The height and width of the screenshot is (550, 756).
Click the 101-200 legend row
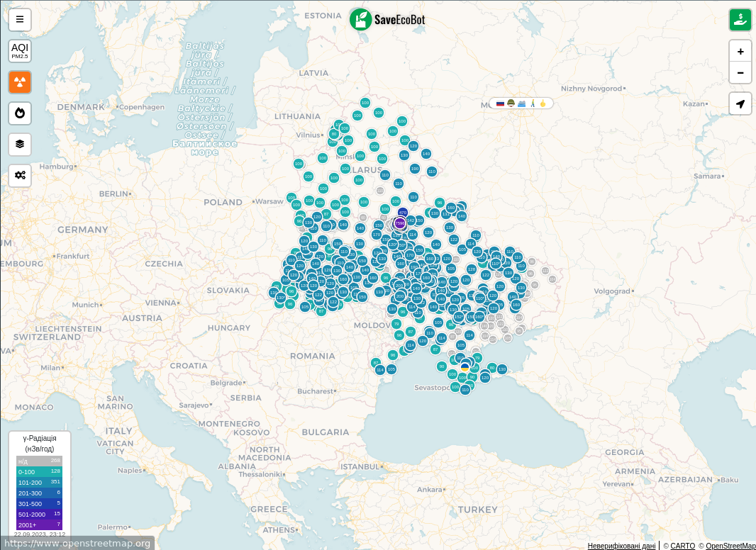[39, 482]
